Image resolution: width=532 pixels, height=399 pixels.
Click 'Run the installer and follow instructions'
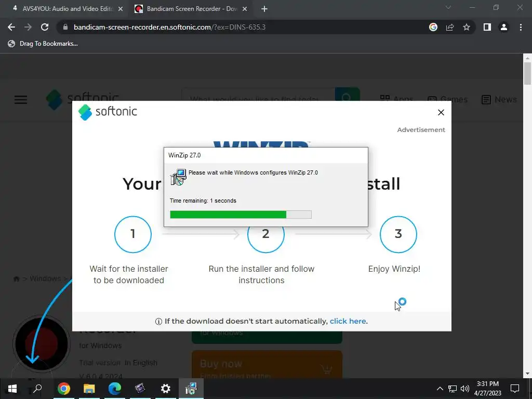click(261, 274)
